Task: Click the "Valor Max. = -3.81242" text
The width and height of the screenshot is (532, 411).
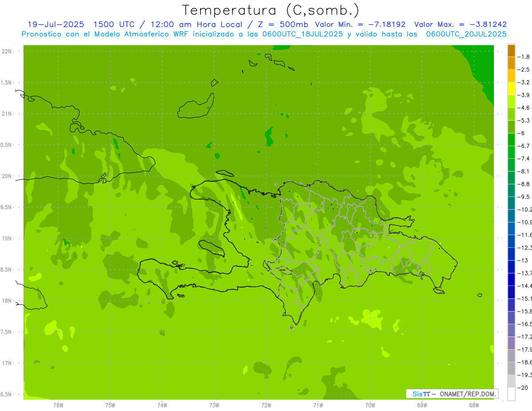Action: [460, 24]
